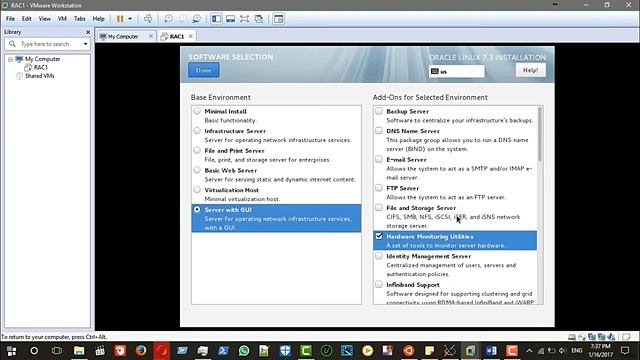Check the File and Storage Server checkbox

pos(379,207)
